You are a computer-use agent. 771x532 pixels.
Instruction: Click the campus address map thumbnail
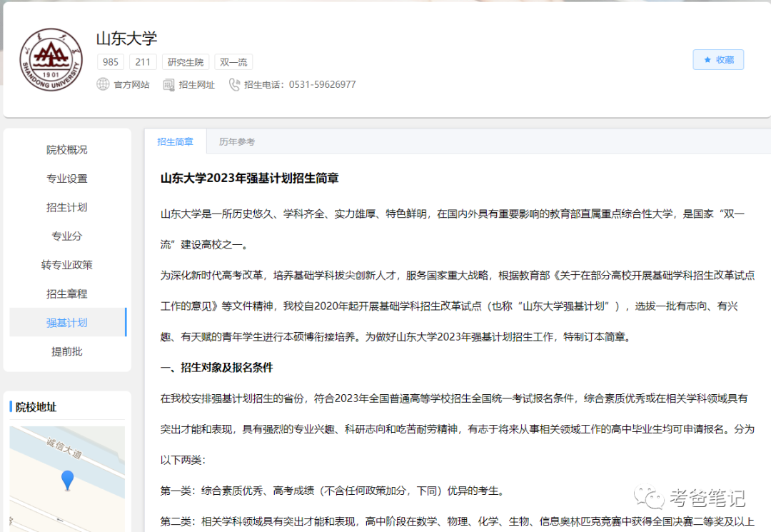click(67, 479)
